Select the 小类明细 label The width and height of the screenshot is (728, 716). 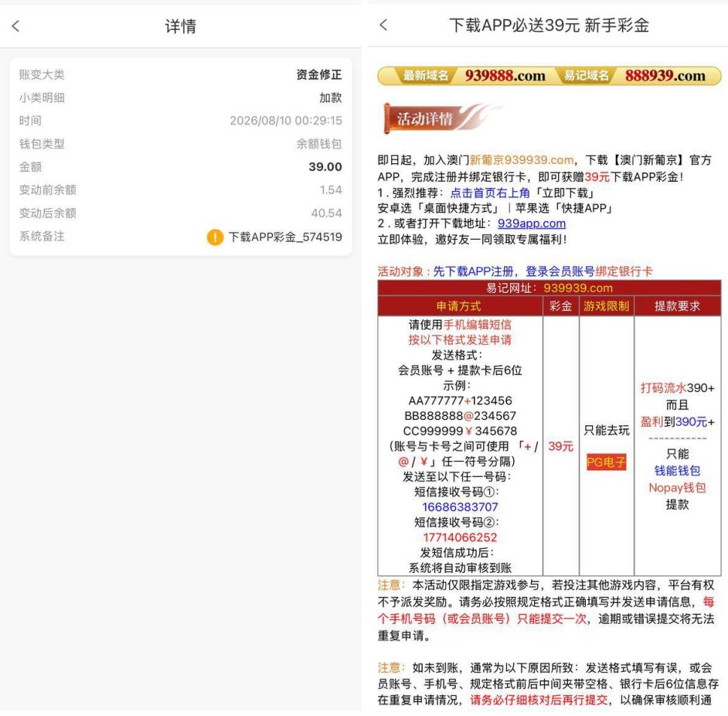[x=42, y=97]
